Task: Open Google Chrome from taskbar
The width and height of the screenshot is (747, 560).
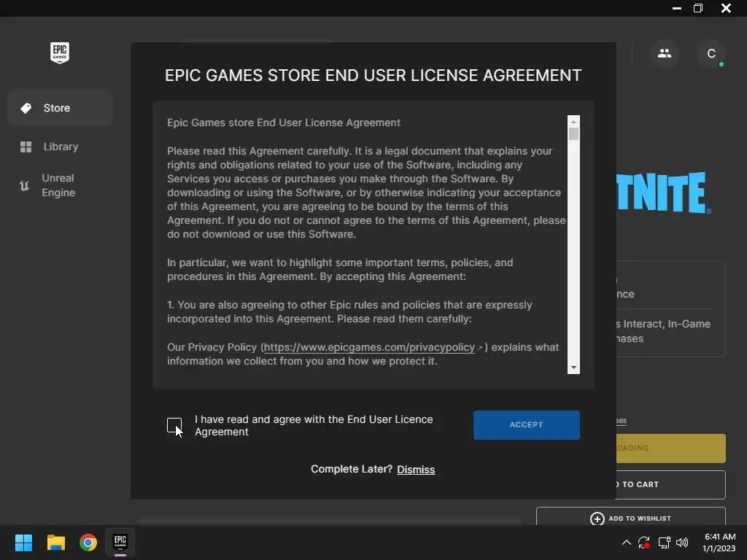Action: click(x=88, y=542)
